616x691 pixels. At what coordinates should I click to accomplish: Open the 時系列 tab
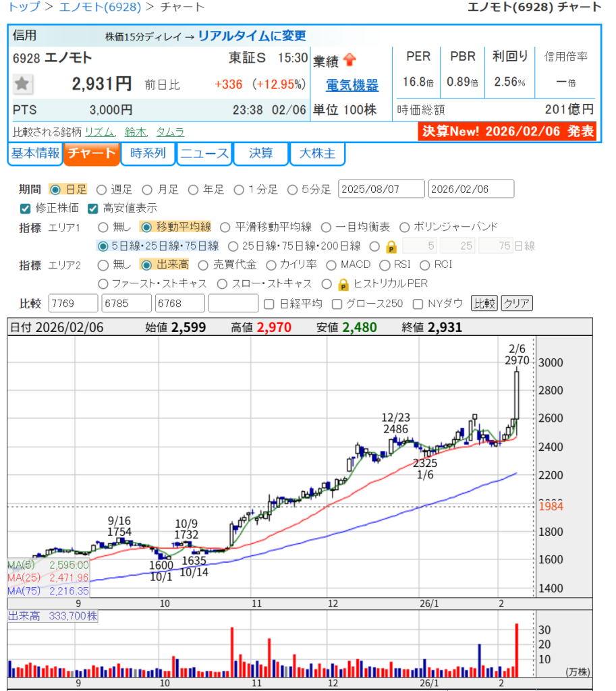pyautogui.click(x=148, y=153)
